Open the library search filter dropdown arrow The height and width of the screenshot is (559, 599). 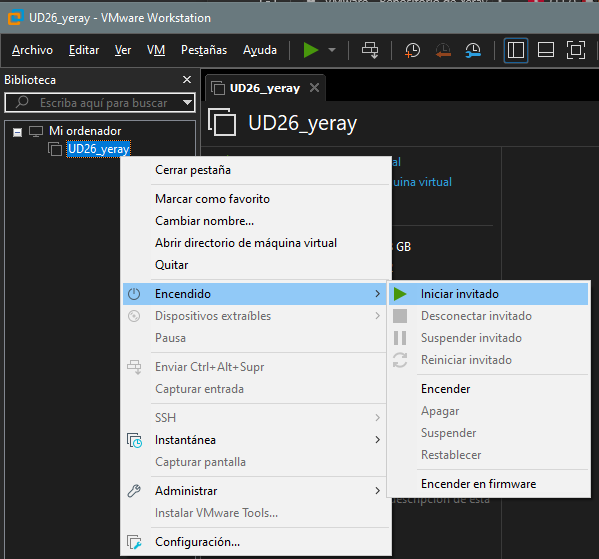(187, 102)
